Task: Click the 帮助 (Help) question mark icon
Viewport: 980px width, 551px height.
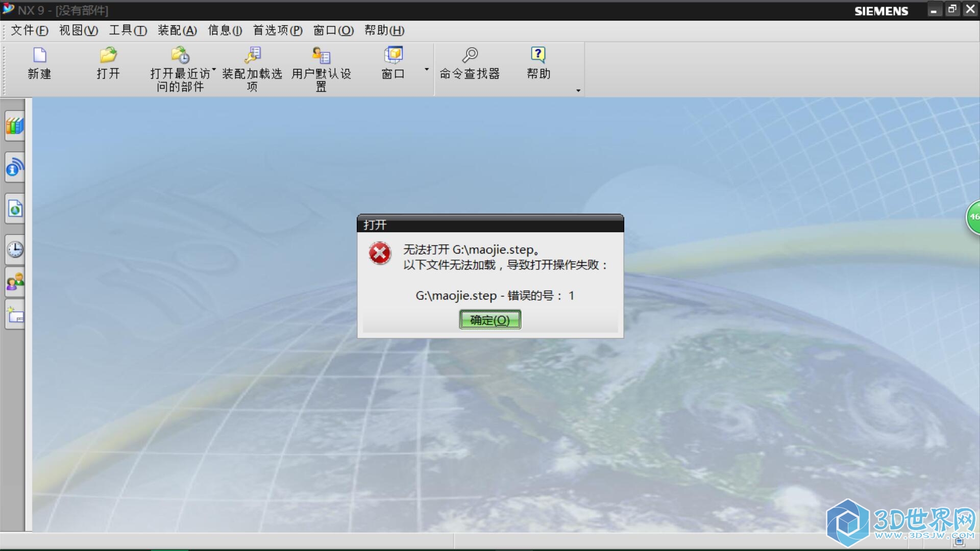Action: (538, 55)
